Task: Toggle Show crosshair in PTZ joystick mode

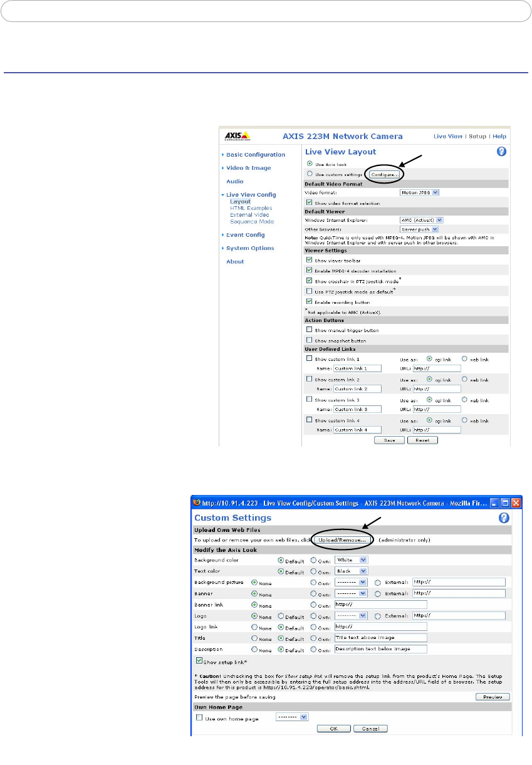Action: pos(310,281)
